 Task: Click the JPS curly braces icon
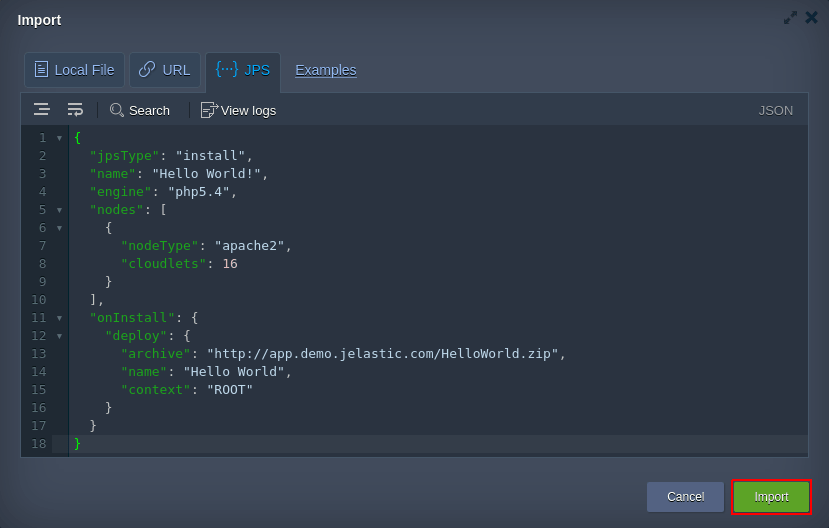[x=227, y=69]
